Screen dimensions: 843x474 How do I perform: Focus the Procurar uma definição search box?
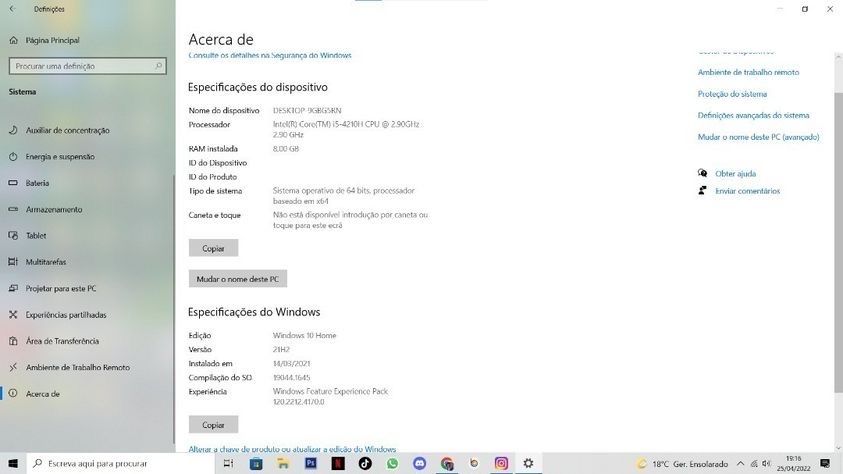tap(88, 66)
